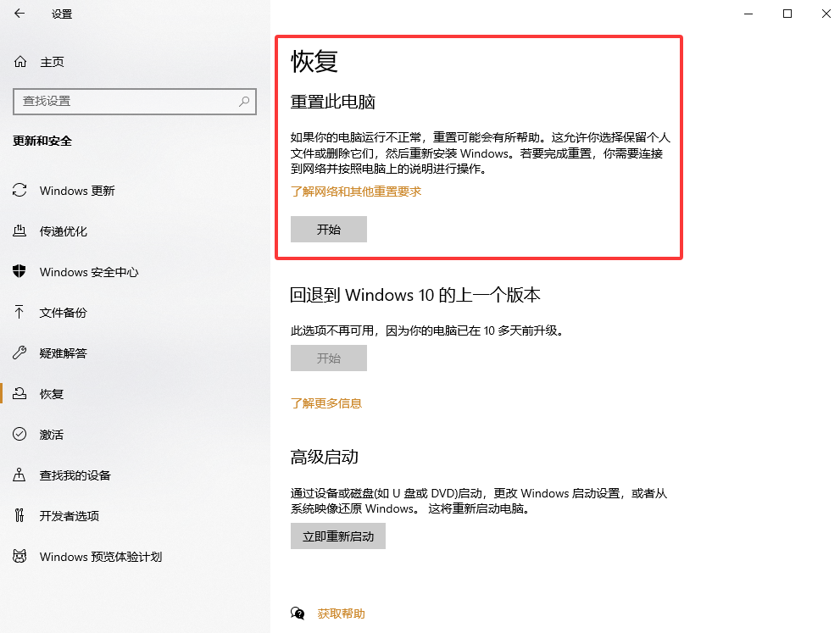Open Windows 安全中心

[x=87, y=271]
